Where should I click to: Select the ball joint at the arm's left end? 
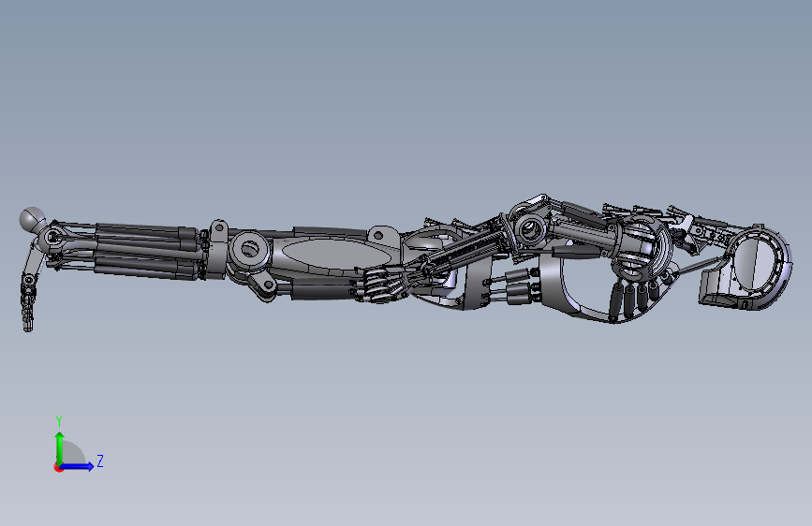[33, 219]
